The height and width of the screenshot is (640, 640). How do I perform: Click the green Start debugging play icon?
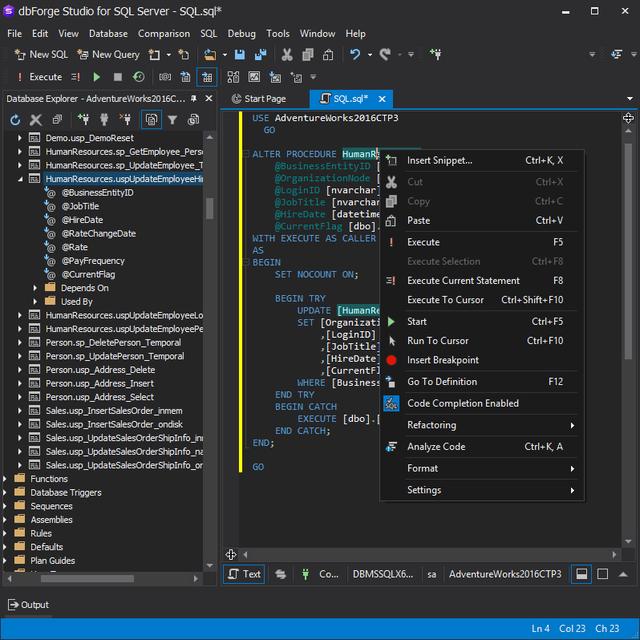click(x=97, y=77)
